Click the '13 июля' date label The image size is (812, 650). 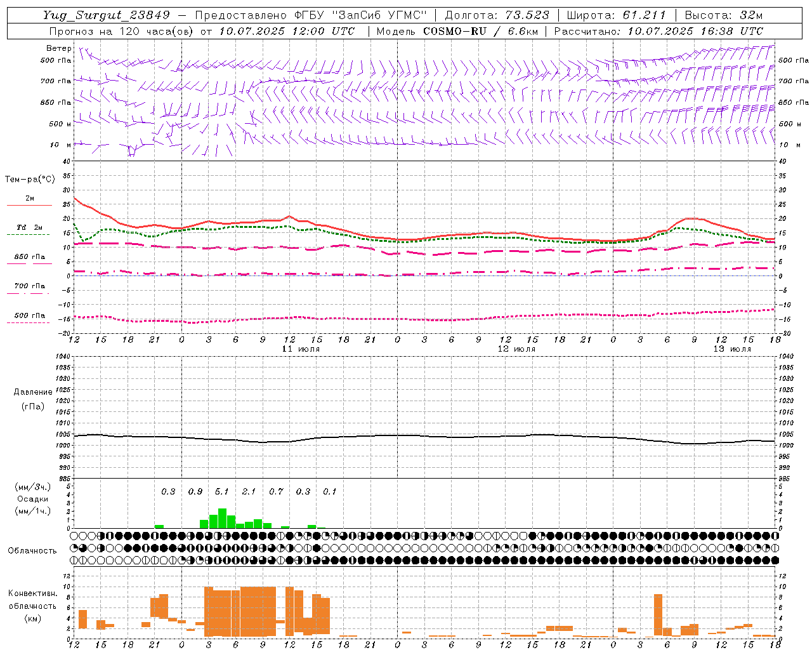732,349
